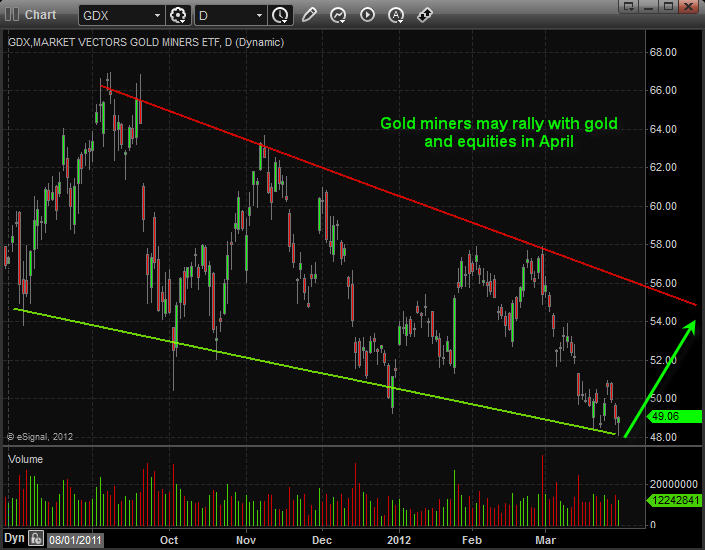Viewport: 705px width, 550px height.
Task: Click the Oct time axis label
Action: click(x=169, y=540)
